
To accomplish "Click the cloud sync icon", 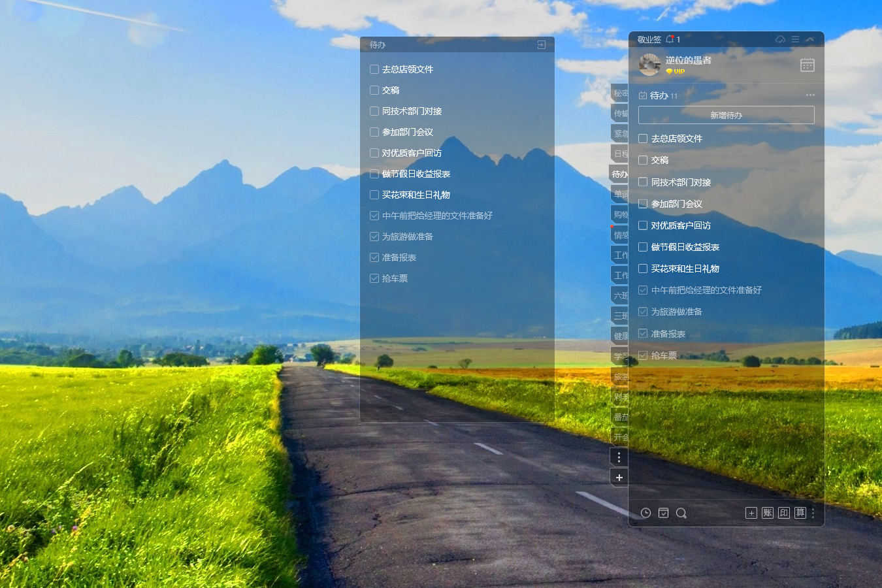I will [x=780, y=39].
